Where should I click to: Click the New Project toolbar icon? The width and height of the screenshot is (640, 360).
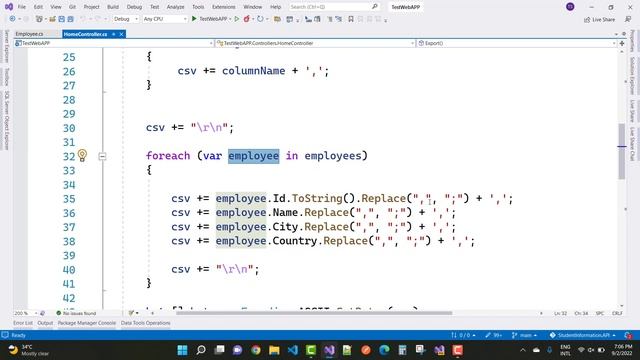pyautogui.click(x=39, y=19)
